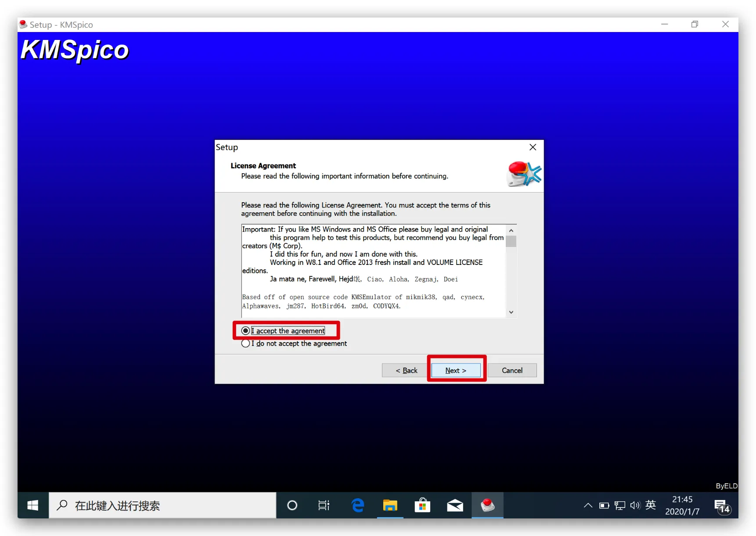Click the volume speaker icon
This screenshot has width=756, height=536.
click(x=635, y=505)
